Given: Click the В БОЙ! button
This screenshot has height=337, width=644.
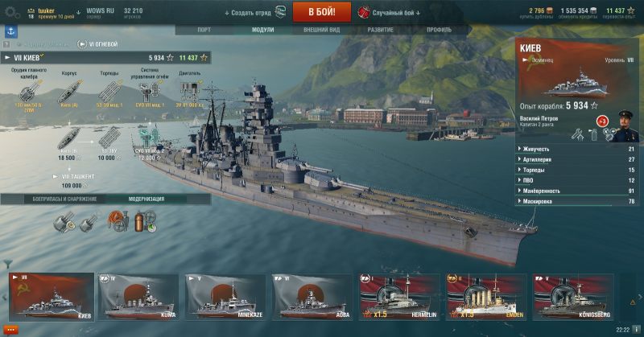Looking at the screenshot, I should click(x=322, y=12).
